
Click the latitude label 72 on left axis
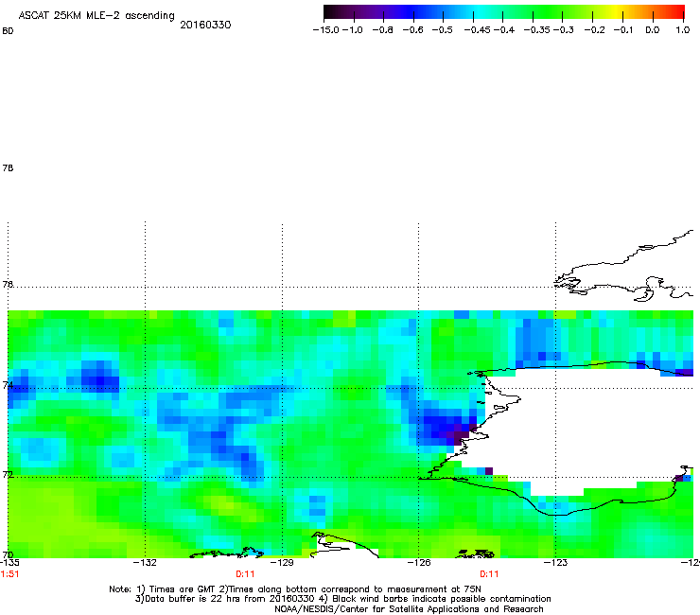(x=8, y=474)
